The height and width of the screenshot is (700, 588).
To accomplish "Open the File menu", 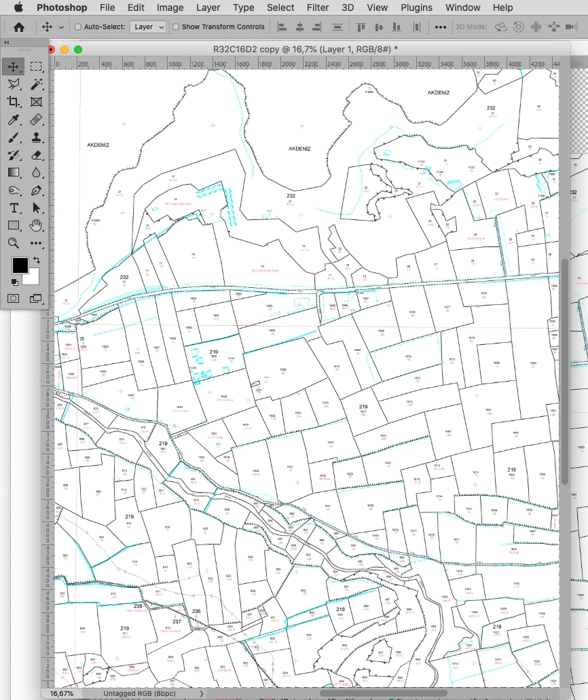I will 107,7.
